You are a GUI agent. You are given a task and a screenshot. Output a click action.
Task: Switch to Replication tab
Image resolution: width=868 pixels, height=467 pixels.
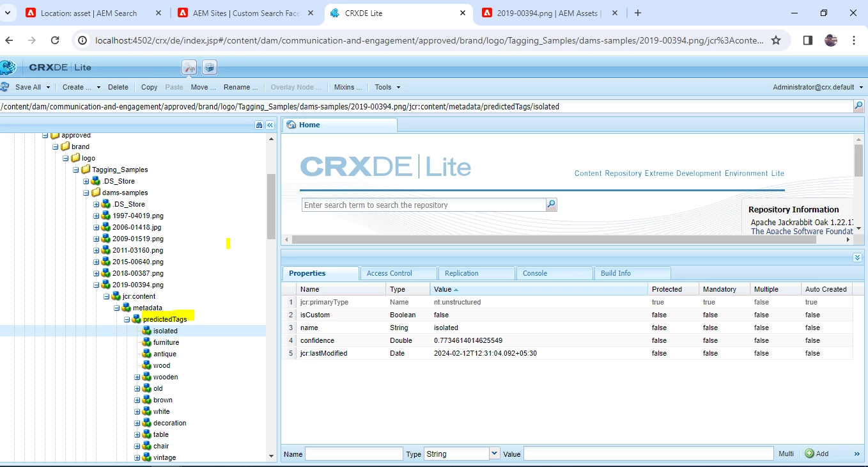click(x=476, y=273)
